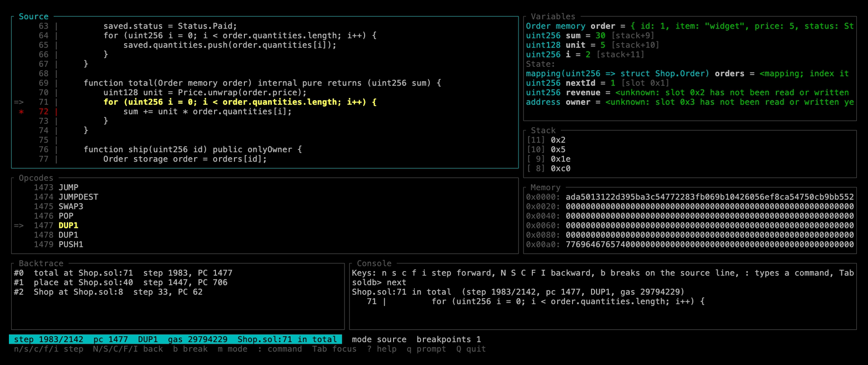Click the Keys help line in Console
868x365 pixels.
point(603,273)
